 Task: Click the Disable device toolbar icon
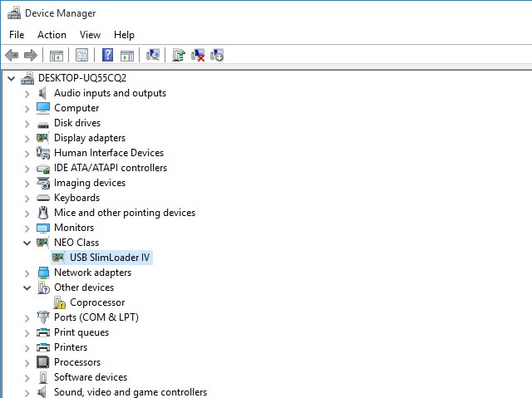(218, 55)
